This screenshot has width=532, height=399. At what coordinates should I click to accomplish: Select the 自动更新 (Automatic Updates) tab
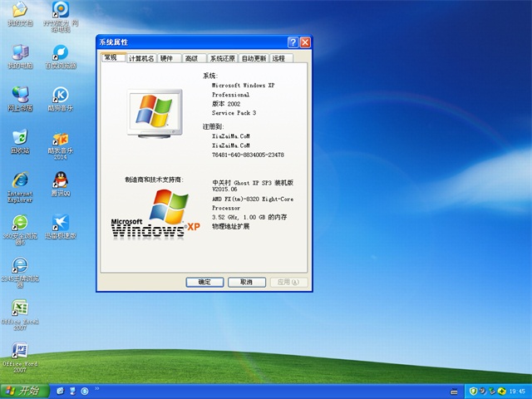254,58
